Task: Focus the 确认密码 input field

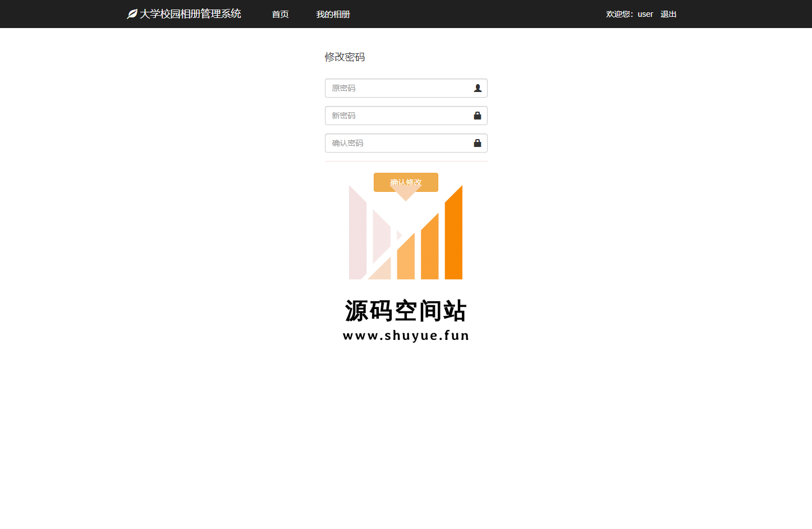Action: tap(406, 143)
